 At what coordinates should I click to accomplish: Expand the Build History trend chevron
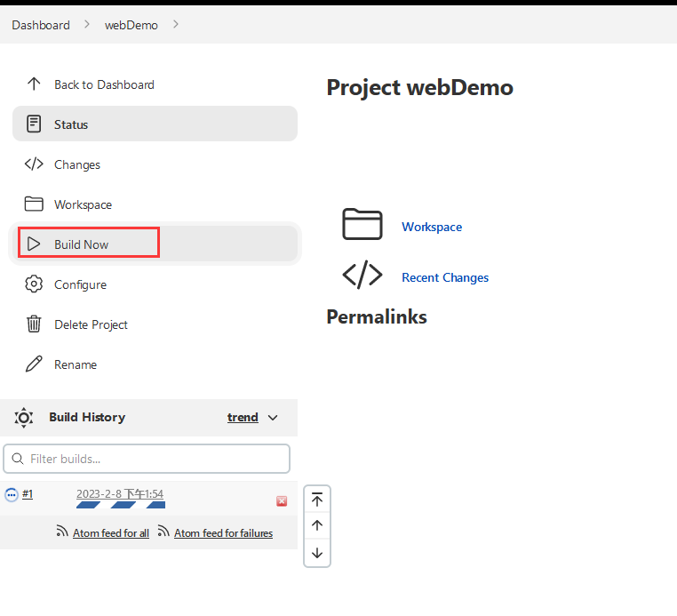(x=273, y=418)
